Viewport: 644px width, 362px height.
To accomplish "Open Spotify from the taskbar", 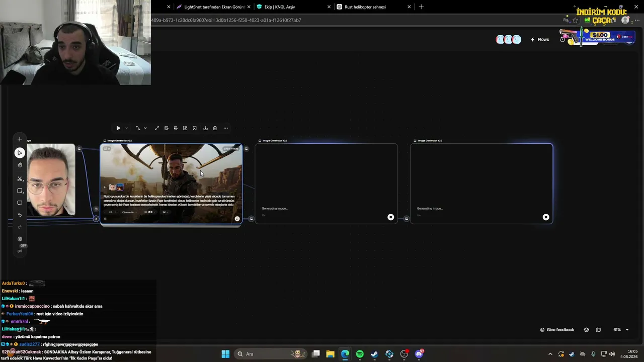I will coord(360,354).
